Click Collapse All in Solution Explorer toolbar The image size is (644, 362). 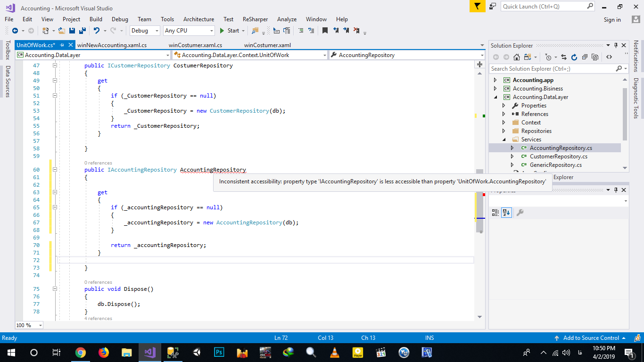coord(585,57)
